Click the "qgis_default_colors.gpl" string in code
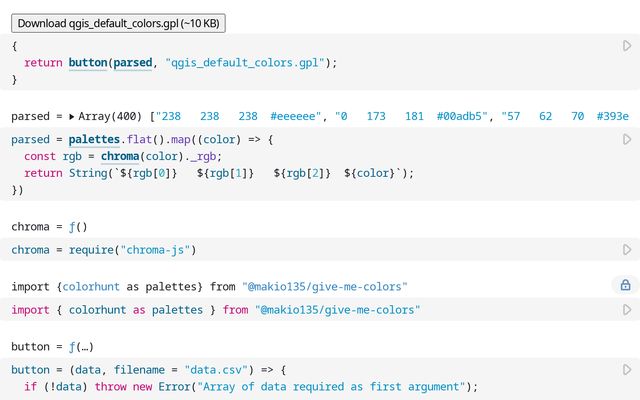 coord(245,63)
